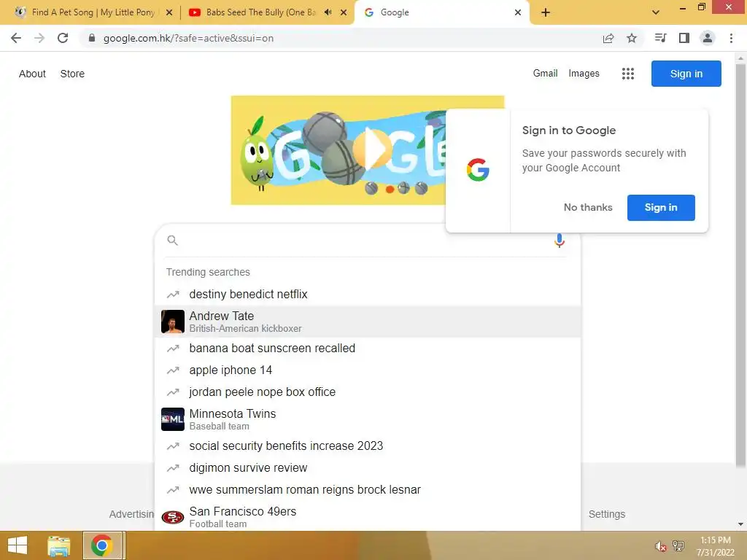Click Sign in inside the popup
The height and width of the screenshot is (560, 747).
click(x=661, y=207)
